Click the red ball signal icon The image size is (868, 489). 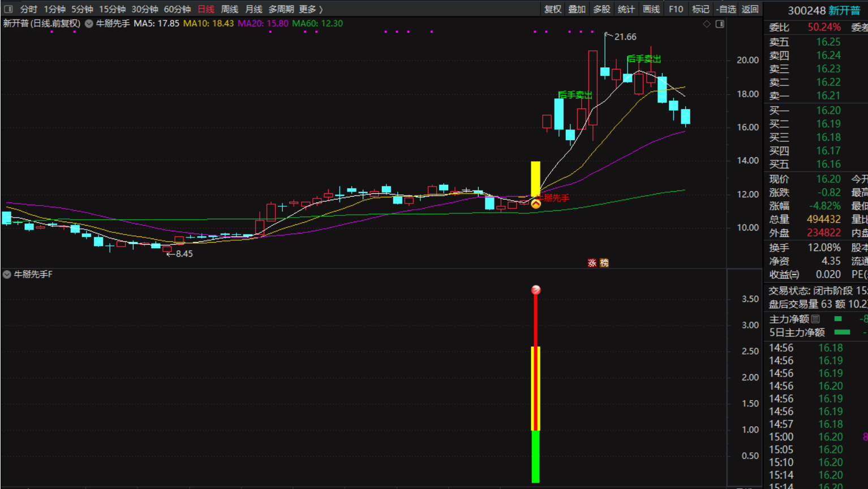[x=536, y=290]
